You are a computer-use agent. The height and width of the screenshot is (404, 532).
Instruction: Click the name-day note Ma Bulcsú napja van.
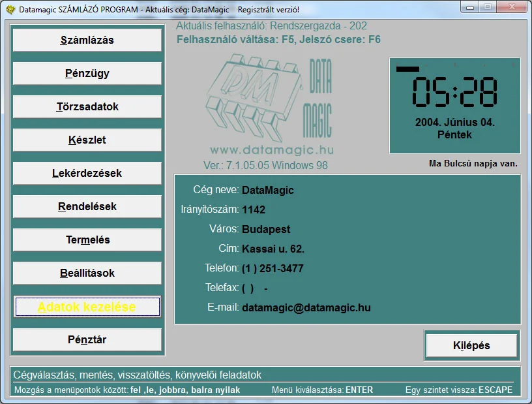tap(473, 163)
